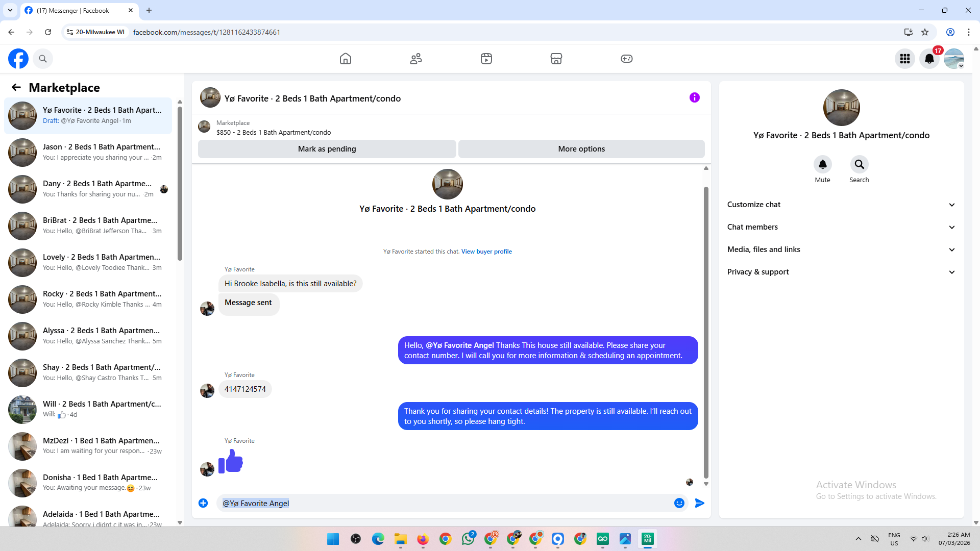Open the View buyer profile link
This screenshot has height=551, width=980.
click(486, 252)
